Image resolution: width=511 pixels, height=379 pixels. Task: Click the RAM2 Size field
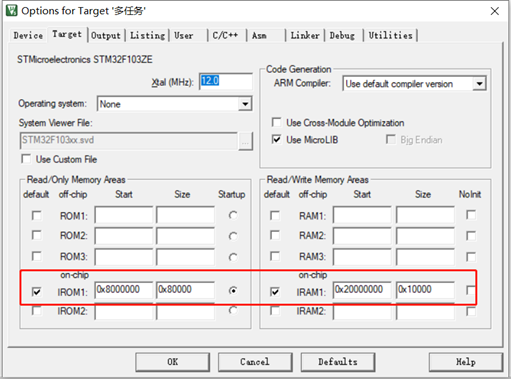click(425, 236)
